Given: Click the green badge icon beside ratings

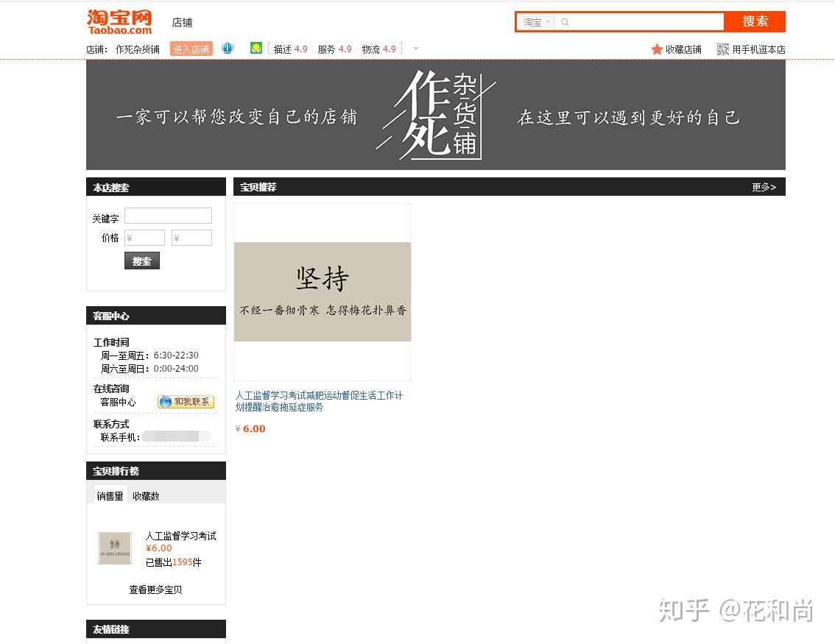Looking at the screenshot, I should click(x=256, y=49).
